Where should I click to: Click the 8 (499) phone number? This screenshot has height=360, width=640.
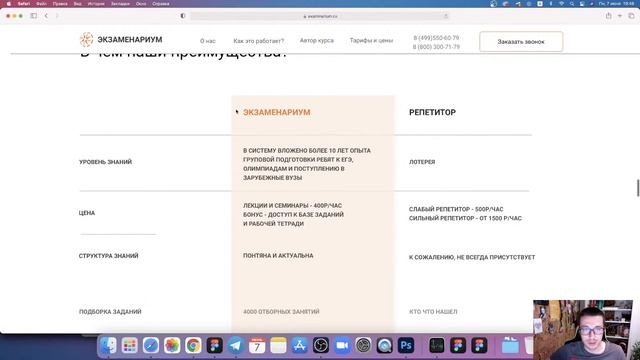[x=436, y=38]
